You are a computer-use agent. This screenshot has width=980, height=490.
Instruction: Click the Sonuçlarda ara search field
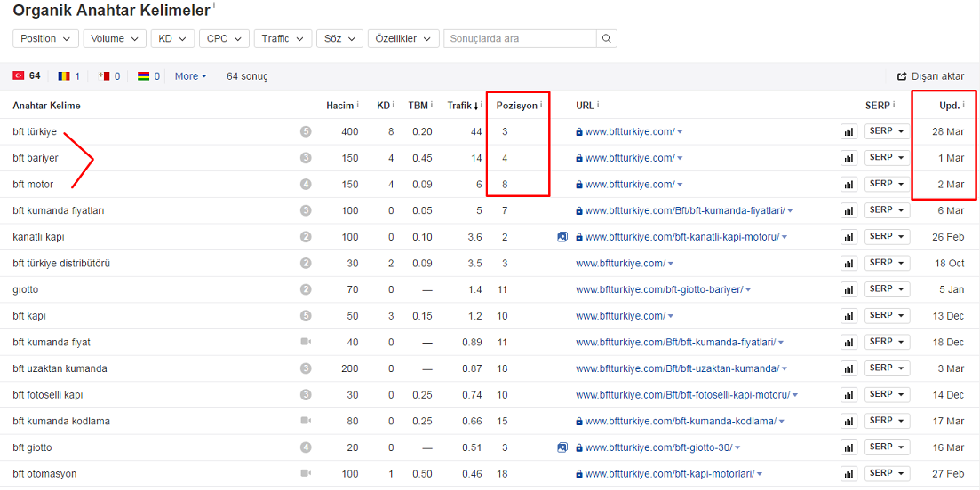(x=520, y=39)
